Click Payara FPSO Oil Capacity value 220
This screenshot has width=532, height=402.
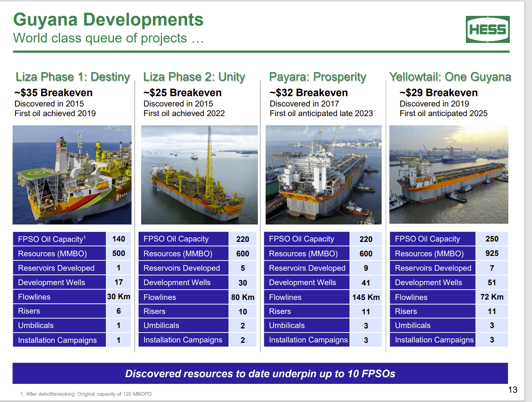366,239
